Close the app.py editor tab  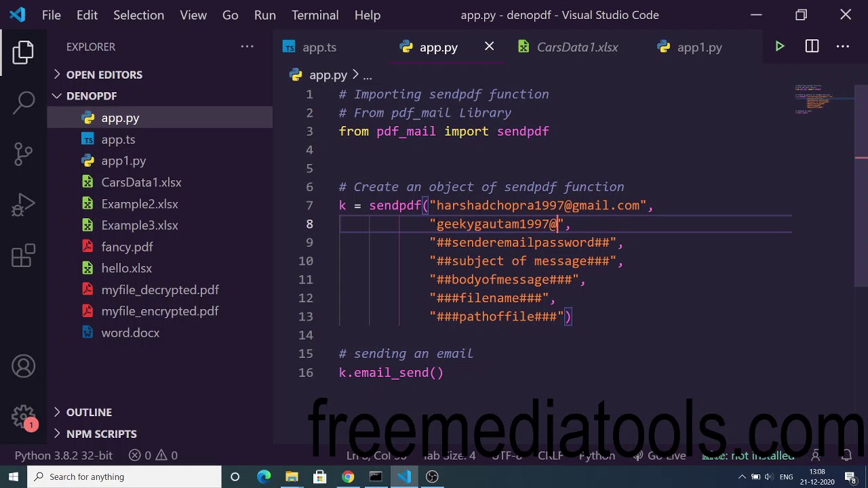pos(489,47)
